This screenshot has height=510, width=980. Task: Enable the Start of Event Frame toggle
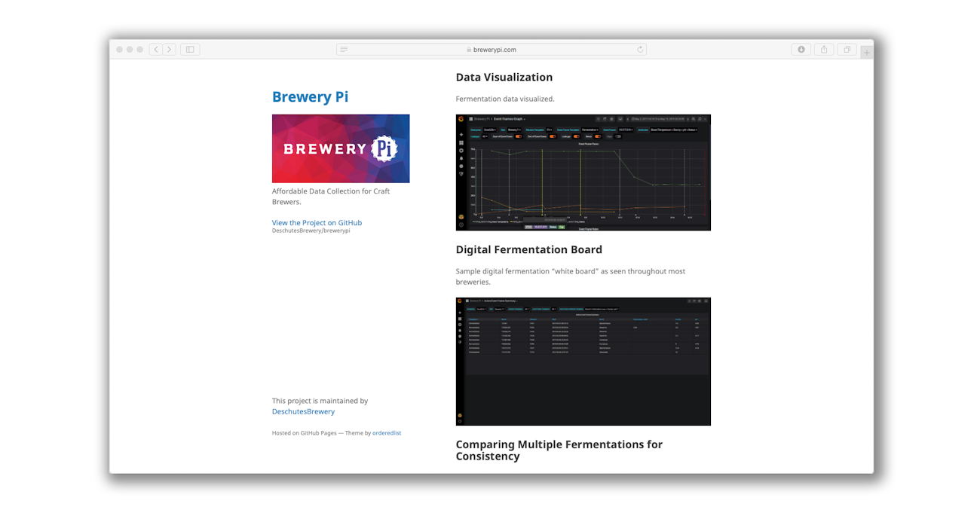click(x=519, y=136)
